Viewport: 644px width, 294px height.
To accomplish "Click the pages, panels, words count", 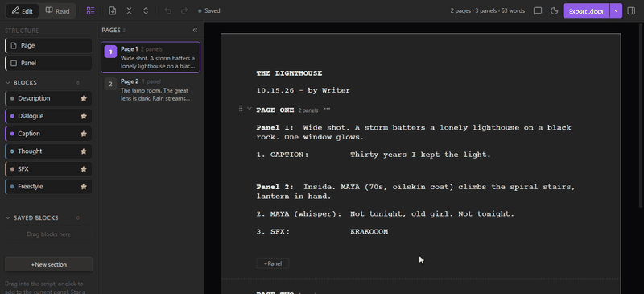I will point(488,11).
